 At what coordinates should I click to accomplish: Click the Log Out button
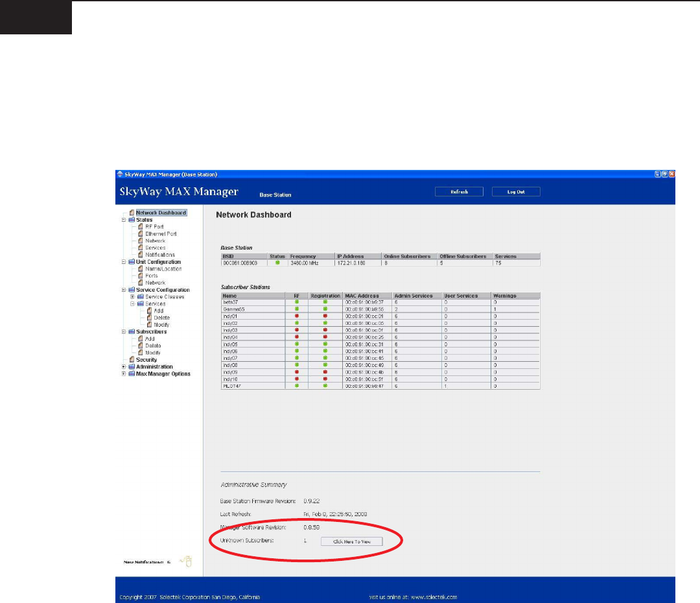(516, 192)
